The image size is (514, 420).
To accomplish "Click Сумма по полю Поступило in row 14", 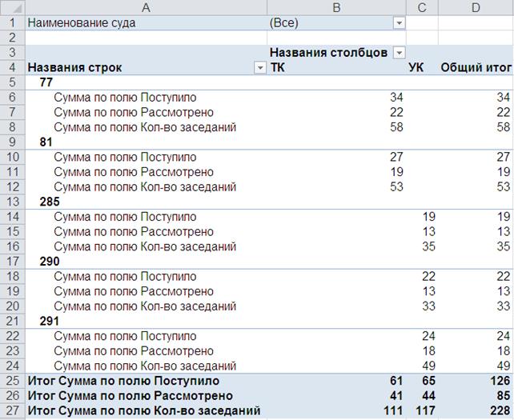I will click(125, 217).
